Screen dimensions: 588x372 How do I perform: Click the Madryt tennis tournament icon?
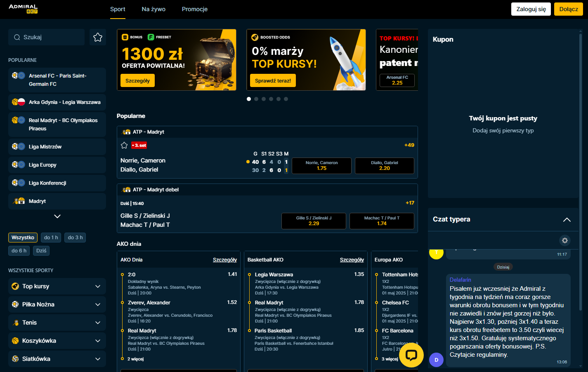[19, 201]
